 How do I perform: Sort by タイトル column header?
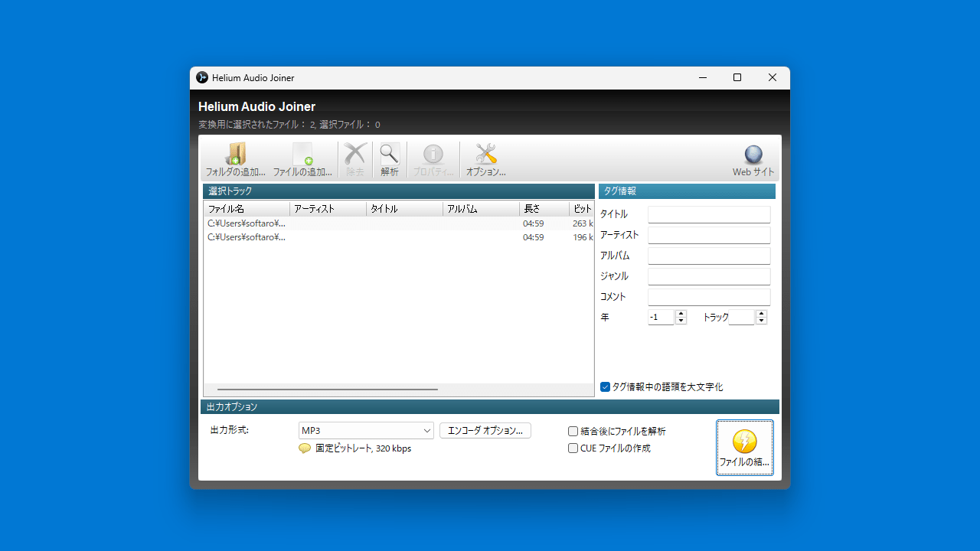click(404, 209)
